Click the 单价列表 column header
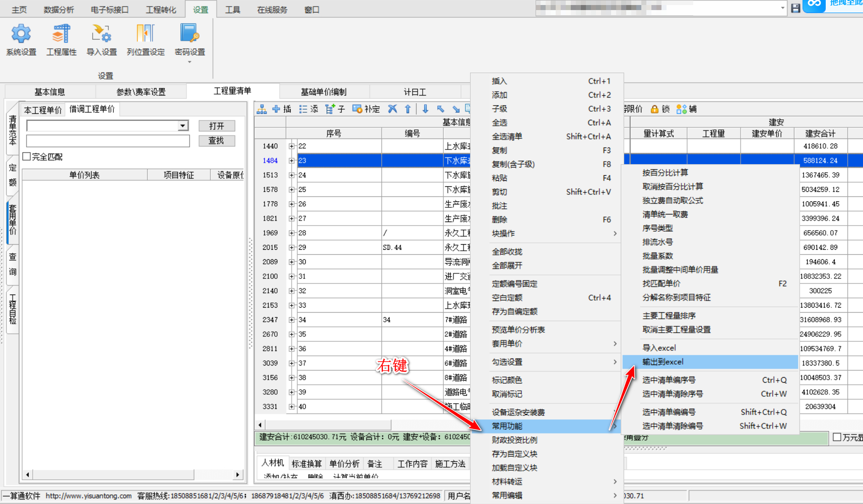This screenshot has height=504, width=863. tap(85, 175)
